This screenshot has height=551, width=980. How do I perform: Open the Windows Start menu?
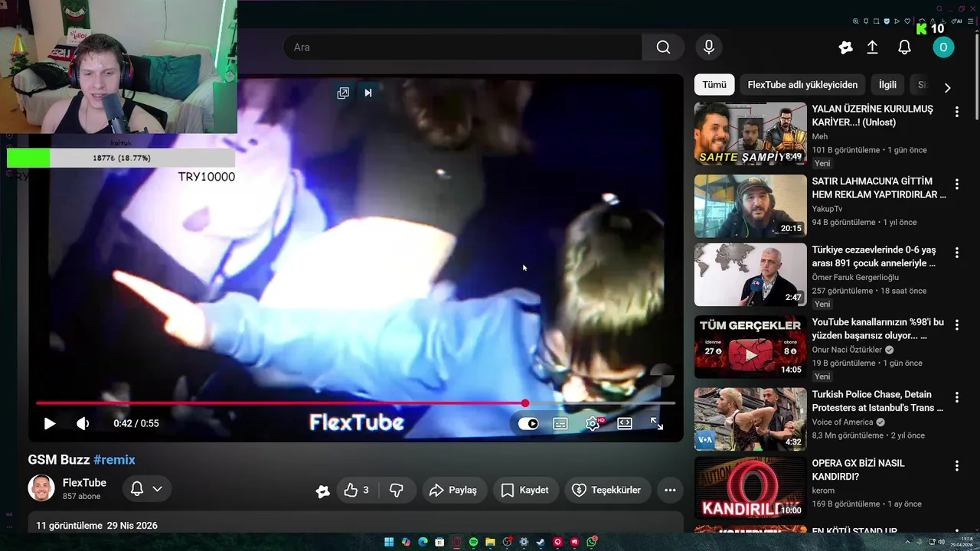coord(389,542)
